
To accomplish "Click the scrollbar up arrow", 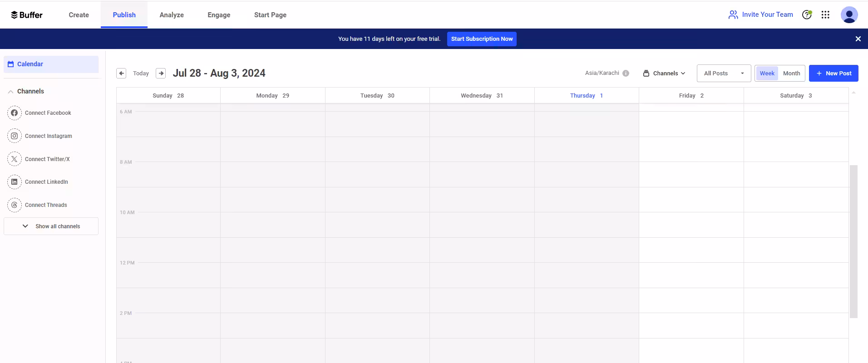I will (853, 93).
